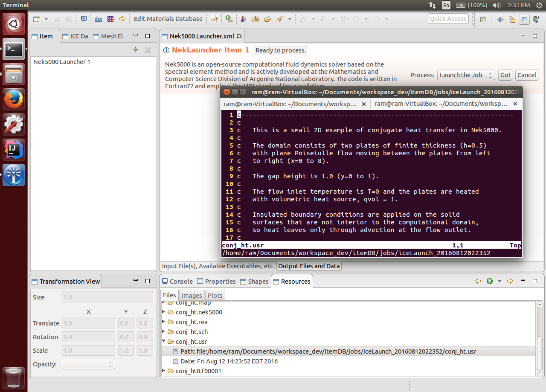This screenshot has width=546, height=392.
Task: Click the Opacity dropdown in Transformation View
Action: [x=88, y=364]
